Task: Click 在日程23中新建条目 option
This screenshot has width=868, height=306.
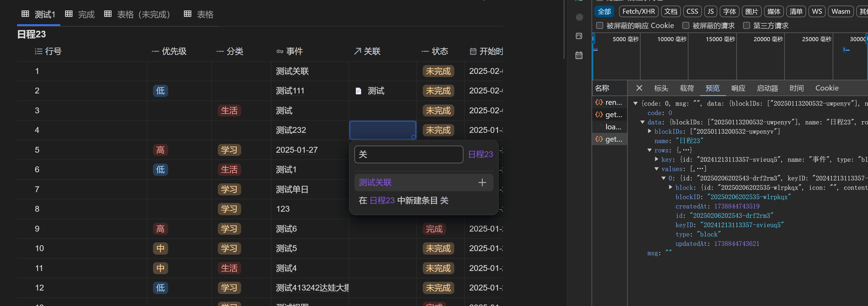Action: click(403, 201)
